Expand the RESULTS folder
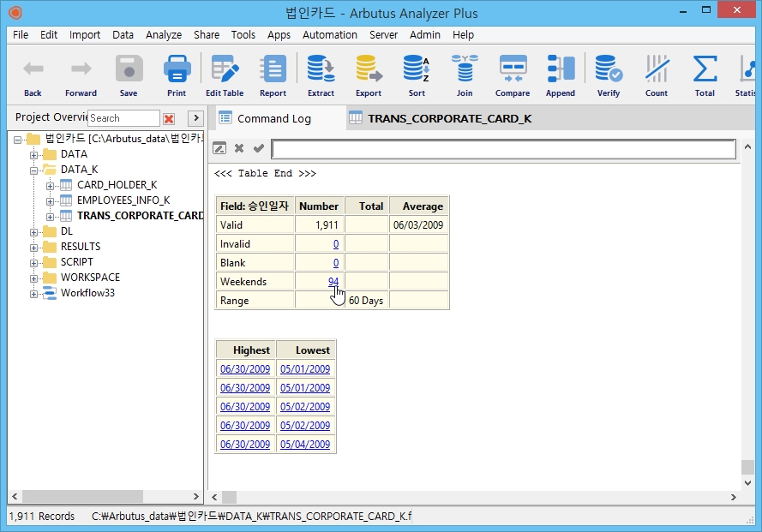 pyautogui.click(x=33, y=248)
